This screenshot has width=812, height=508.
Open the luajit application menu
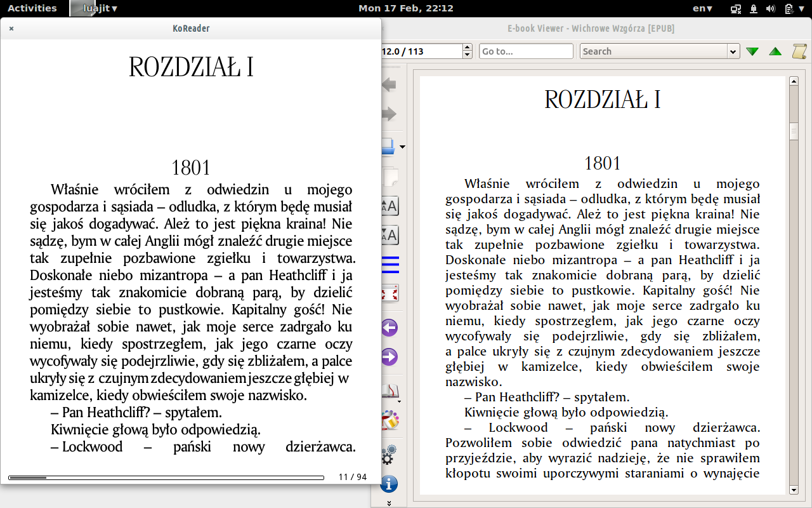tap(95, 8)
